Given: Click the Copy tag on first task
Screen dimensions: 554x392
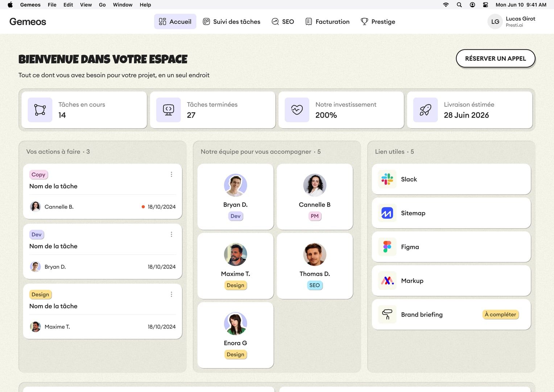Looking at the screenshot, I should (x=38, y=175).
